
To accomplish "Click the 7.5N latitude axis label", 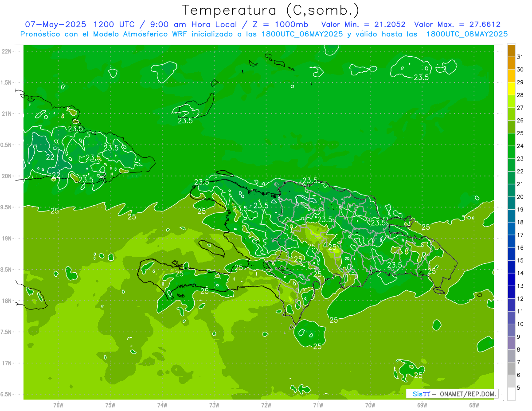I will tap(6, 332).
